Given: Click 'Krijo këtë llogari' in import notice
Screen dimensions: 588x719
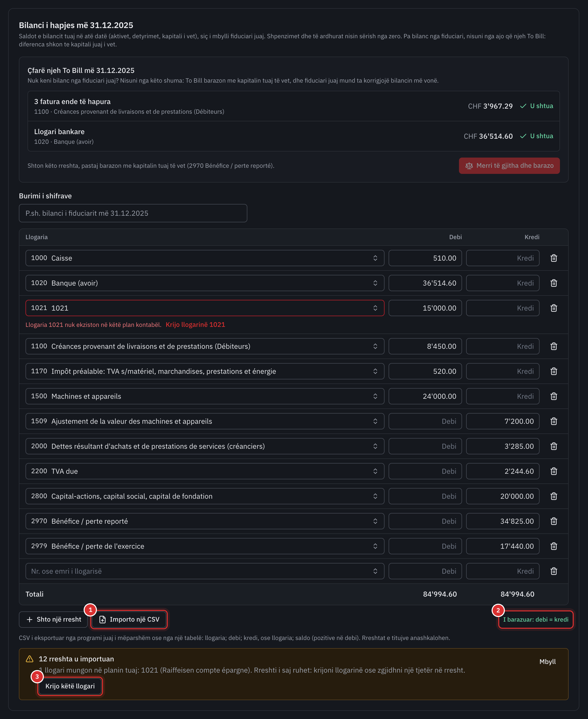Looking at the screenshot, I should point(70,686).
